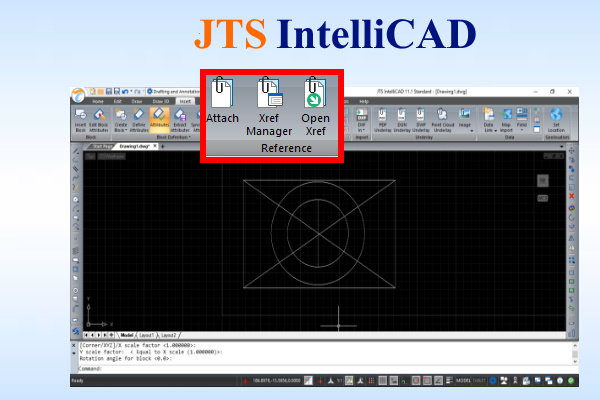Viewport: 600px width, 400px height.
Task: Switch to the Start Page document tab
Action: (x=103, y=147)
